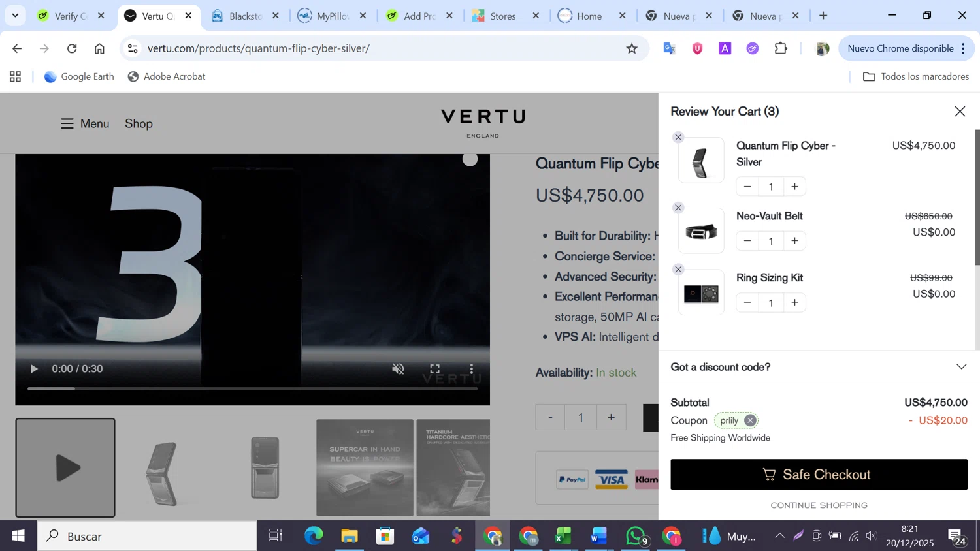The height and width of the screenshot is (551, 980).
Task: Bookmark this page with star
Action: tap(632, 48)
